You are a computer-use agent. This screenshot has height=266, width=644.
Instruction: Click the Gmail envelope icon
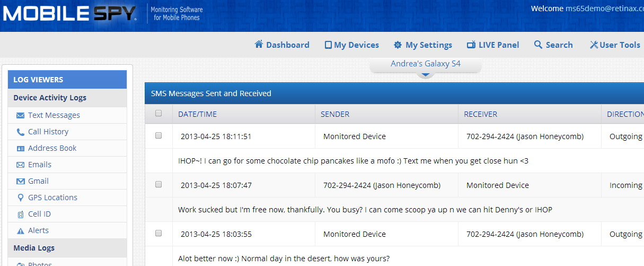[x=21, y=181]
